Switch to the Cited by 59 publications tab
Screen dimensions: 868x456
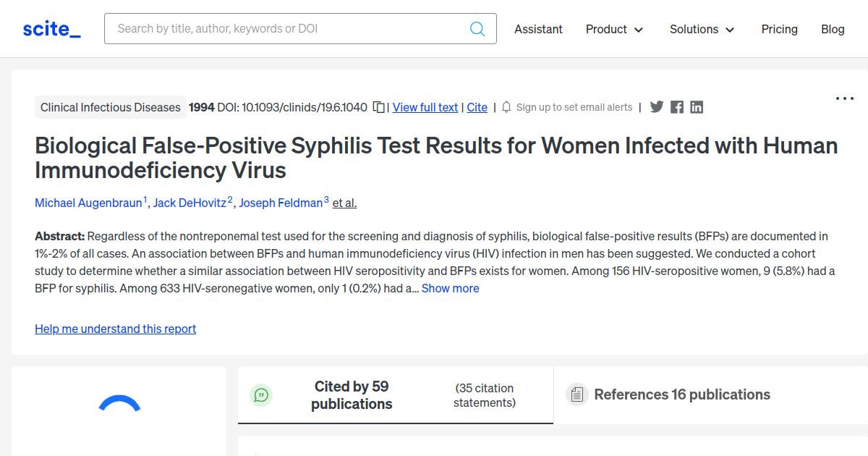tap(352, 395)
